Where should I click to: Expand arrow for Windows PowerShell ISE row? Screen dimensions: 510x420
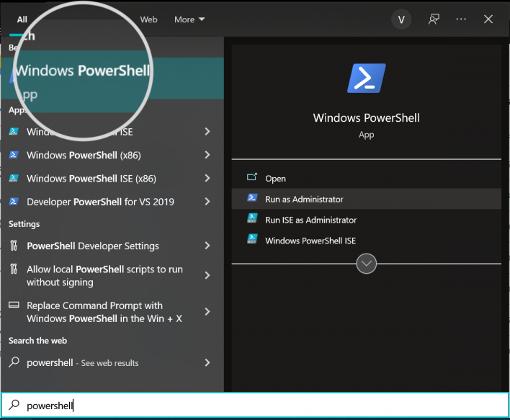pos(207,131)
